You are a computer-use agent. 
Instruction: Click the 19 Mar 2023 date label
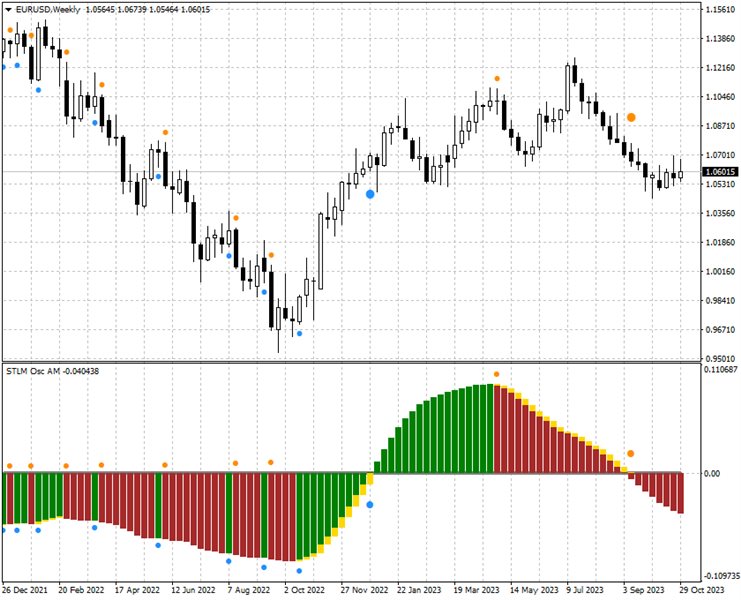pos(476,590)
